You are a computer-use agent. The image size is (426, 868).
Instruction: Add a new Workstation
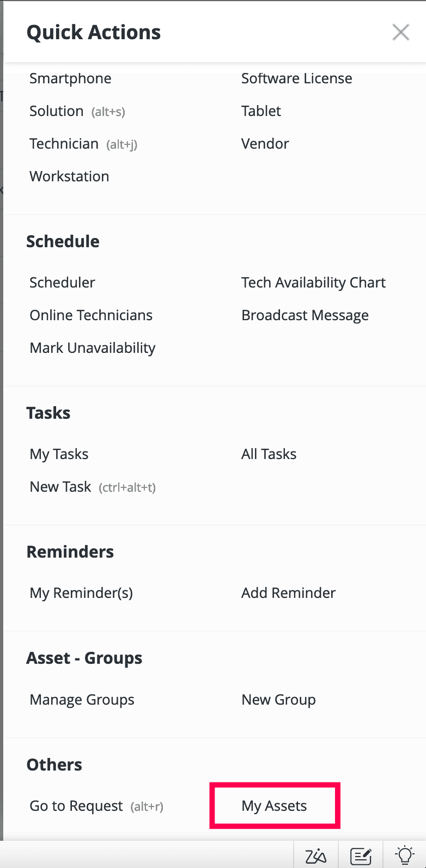[x=69, y=176]
